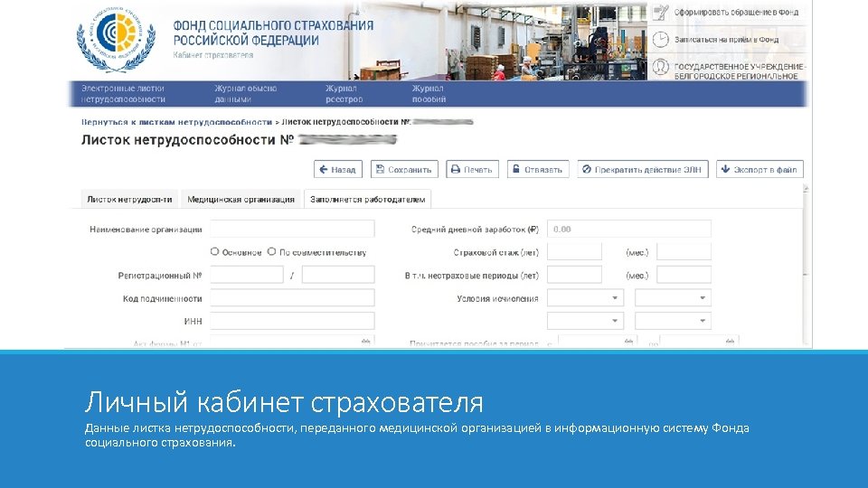Click 'нестраховые периоды (лет)' years field
Image resolution: width=868 pixels, height=488 pixels.
pyautogui.click(x=574, y=275)
